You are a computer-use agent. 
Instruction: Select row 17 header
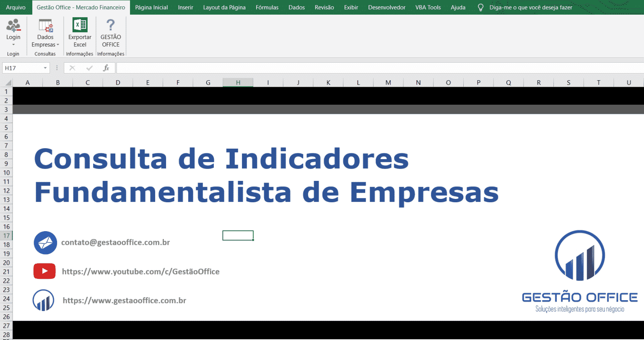point(6,235)
